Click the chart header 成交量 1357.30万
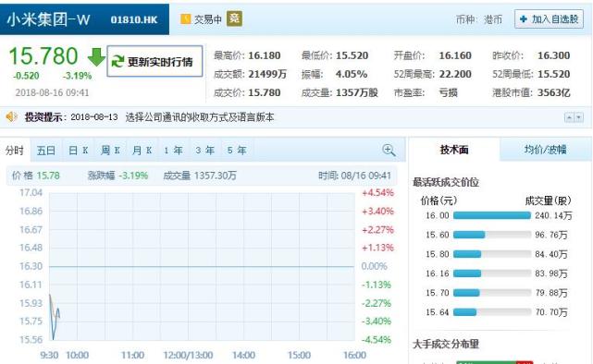This screenshot has height=364, width=593. (x=200, y=176)
